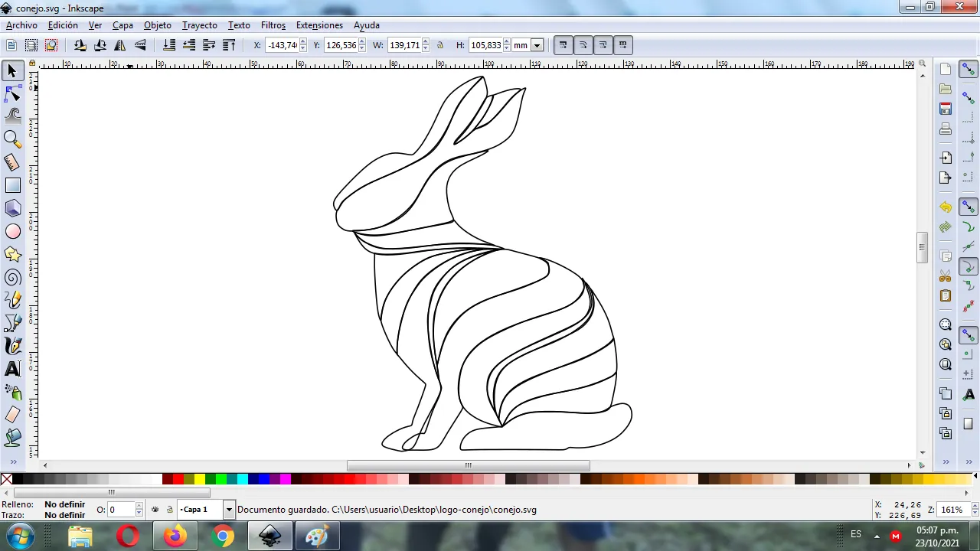Click Select all objects icon
This screenshot has height=551, width=980.
click(x=11, y=45)
